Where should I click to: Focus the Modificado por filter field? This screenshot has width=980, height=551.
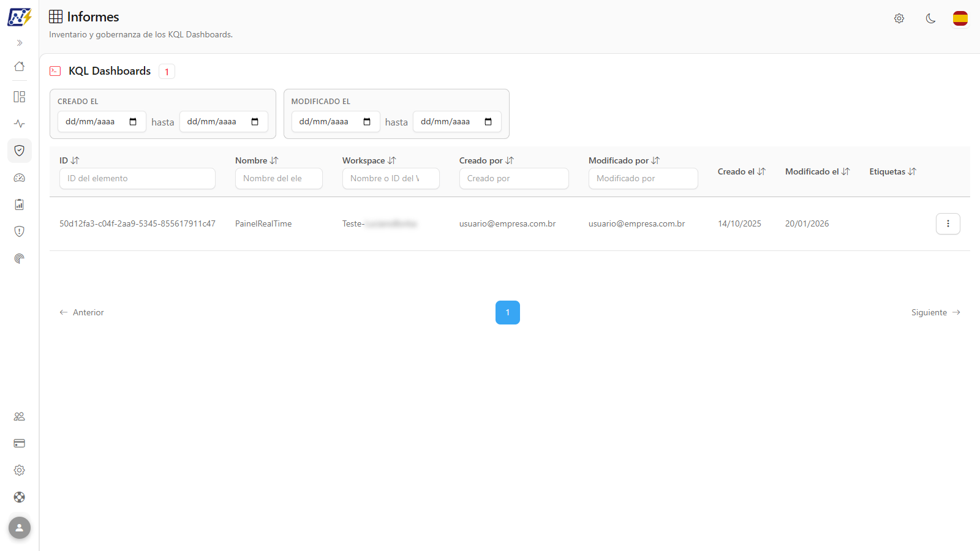click(x=643, y=179)
